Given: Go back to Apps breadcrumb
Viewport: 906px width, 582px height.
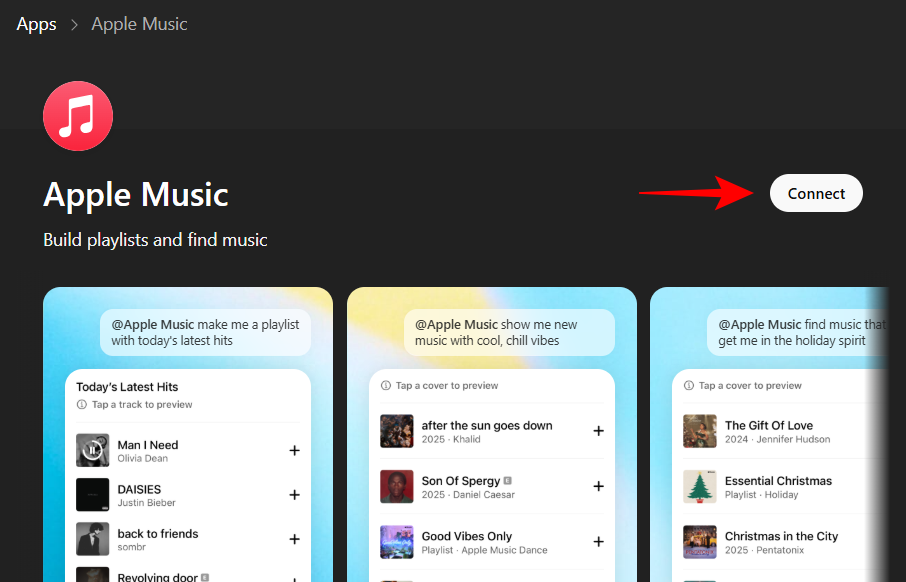Looking at the screenshot, I should (36, 24).
